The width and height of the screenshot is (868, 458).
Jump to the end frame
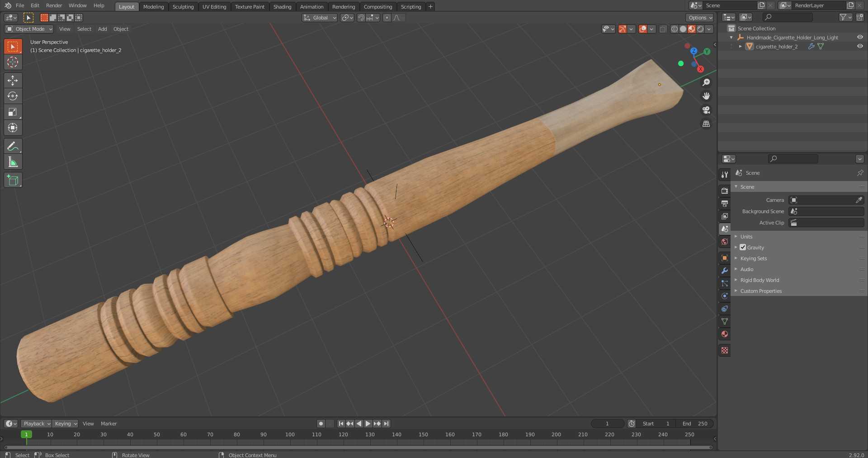click(x=386, y=424)
